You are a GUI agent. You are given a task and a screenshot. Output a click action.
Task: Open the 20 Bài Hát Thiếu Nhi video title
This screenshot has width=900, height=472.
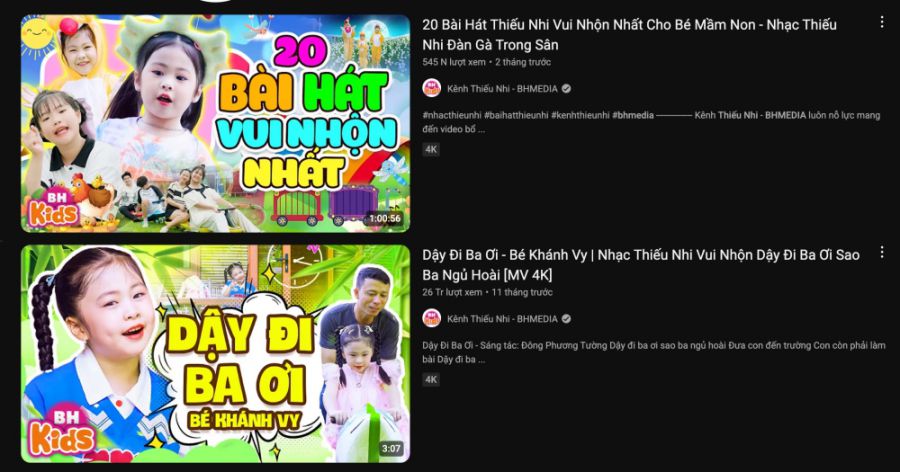click(x=630, y=34)
